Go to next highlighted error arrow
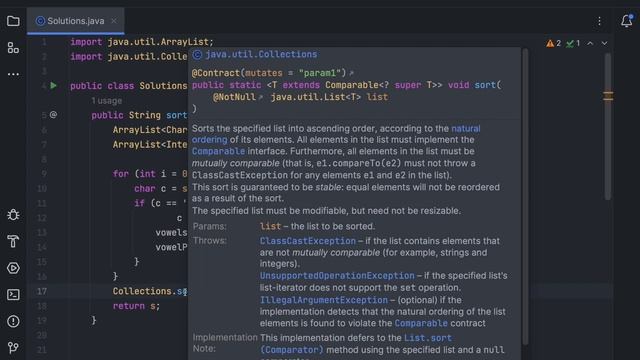The width and height of the screenshot is (640, 360). coord(604,43)
